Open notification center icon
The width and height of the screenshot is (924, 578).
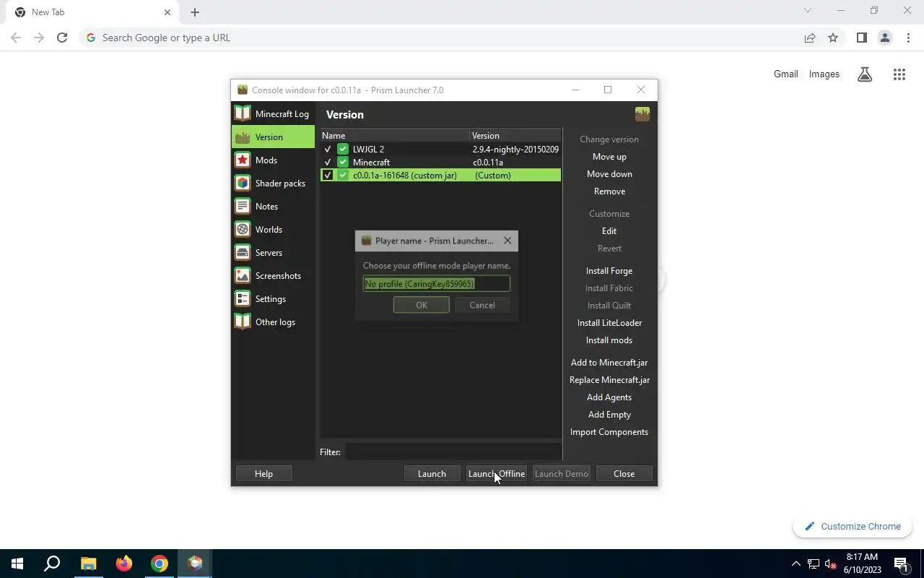(x=901, y=564)
